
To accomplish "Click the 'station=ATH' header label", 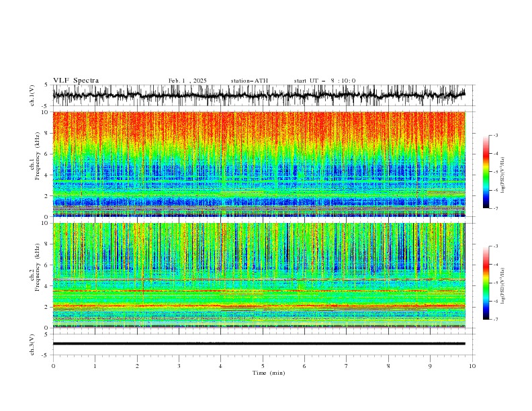I will (249, 81).
